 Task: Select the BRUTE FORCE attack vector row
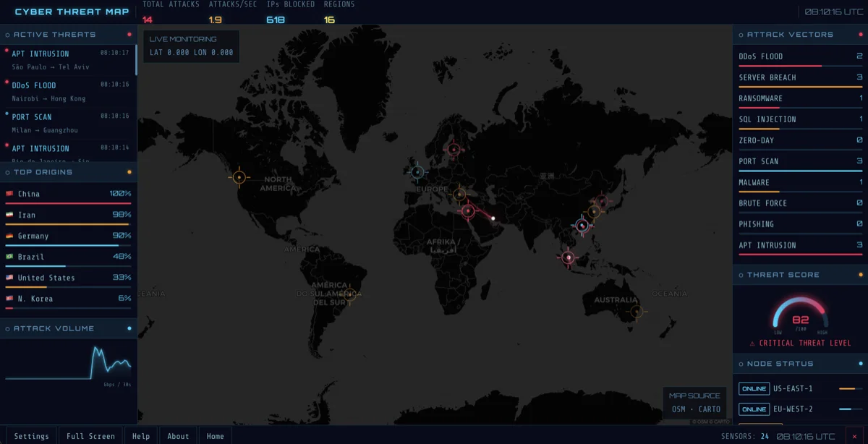[800, 205]
